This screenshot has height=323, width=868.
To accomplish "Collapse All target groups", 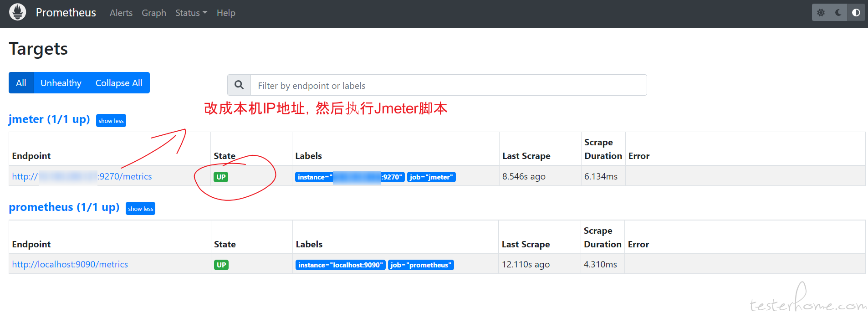I will pos(119,83).
